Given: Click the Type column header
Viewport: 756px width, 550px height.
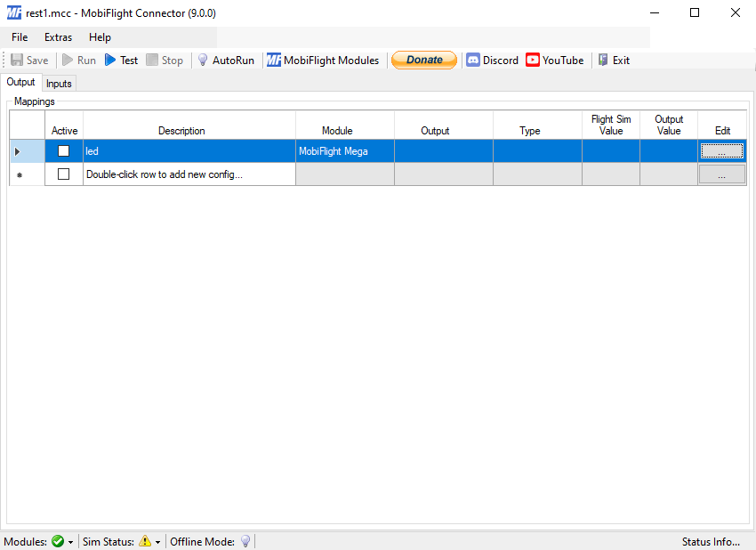Looking at the screenshot, I should click(537, 125).
